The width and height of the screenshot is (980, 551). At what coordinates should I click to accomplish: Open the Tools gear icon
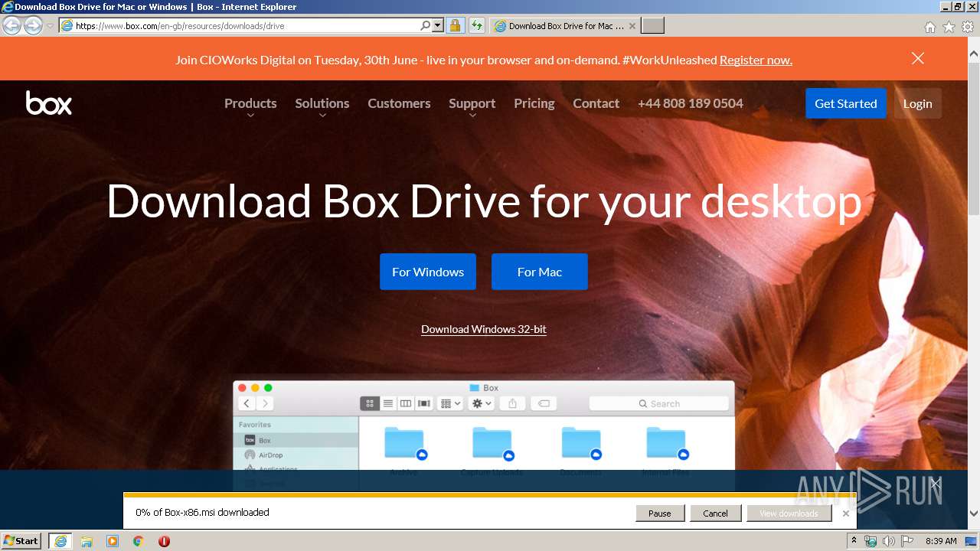click(968, 27)
